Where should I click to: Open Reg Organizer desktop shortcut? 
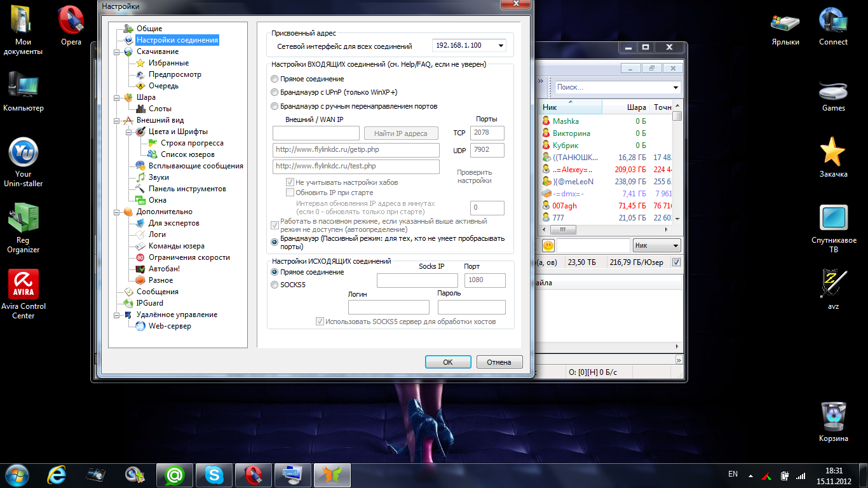(x=24, y=219)
